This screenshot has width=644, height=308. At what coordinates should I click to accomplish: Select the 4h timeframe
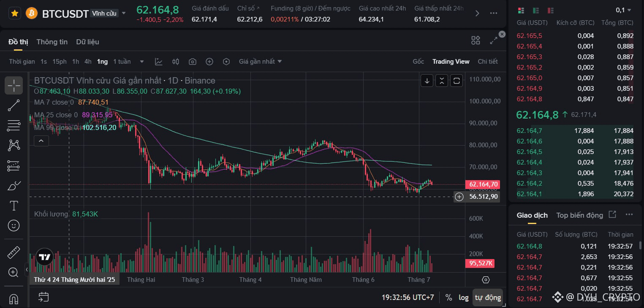pyautogui.click(x=88, y=62)
